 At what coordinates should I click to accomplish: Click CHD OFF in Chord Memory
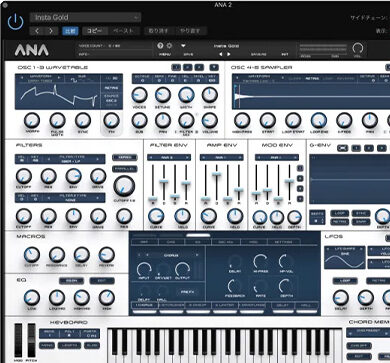[x=359, y=346]
